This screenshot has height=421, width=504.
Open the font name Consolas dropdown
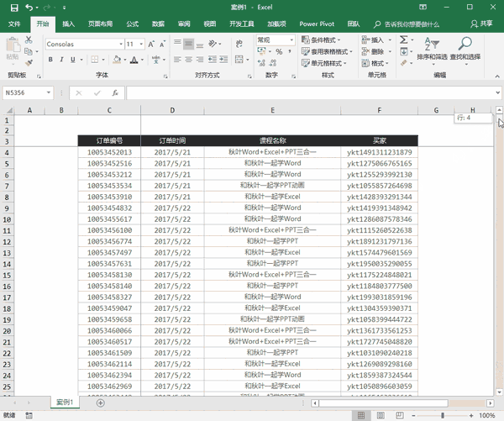click(x=121, y=44)
